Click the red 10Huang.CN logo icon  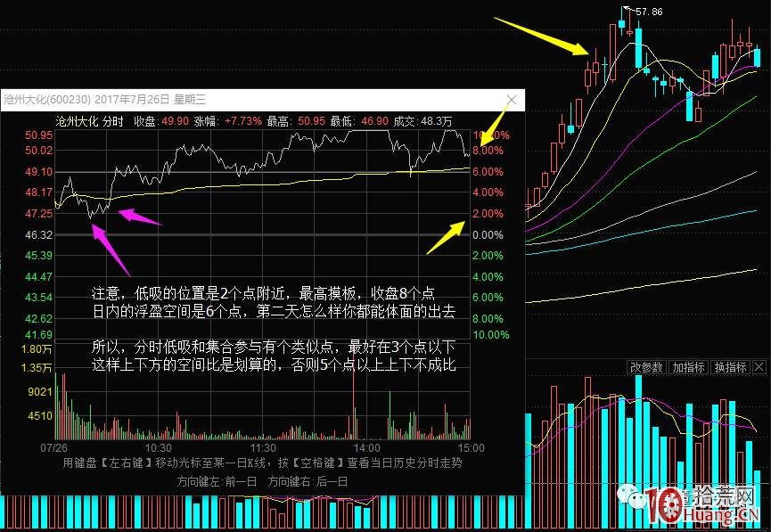[x=664, y=504]
